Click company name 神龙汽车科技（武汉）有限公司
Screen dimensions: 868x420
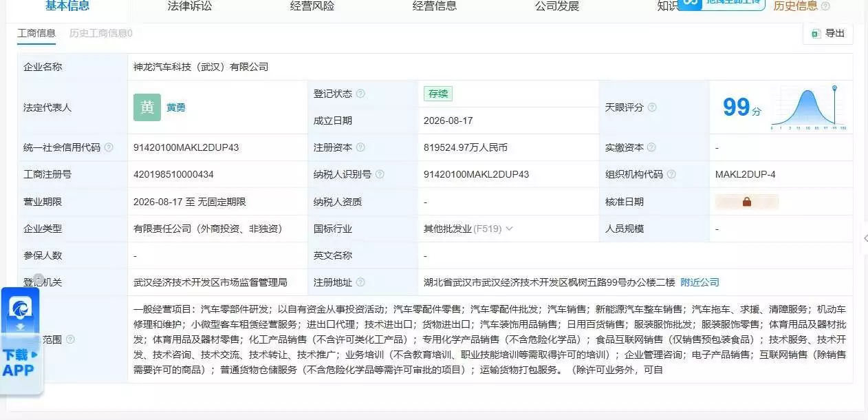pos(201,67)
